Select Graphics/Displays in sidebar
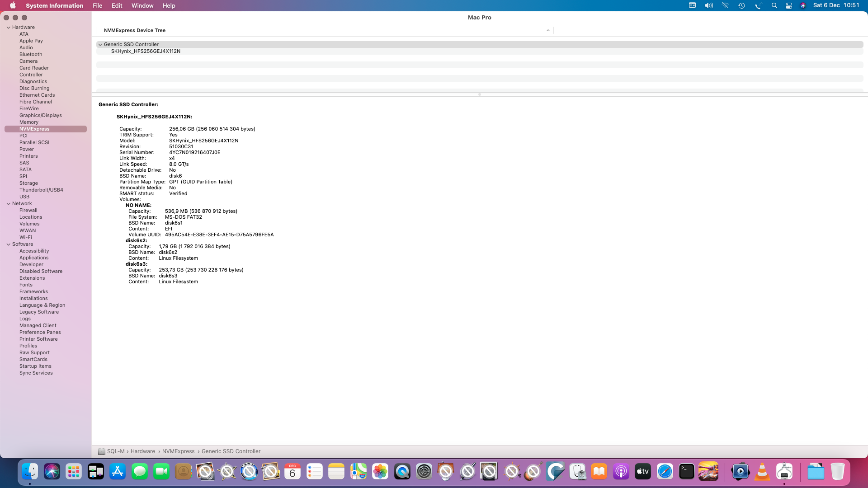868x488 pixels. (x=40, y=115)
